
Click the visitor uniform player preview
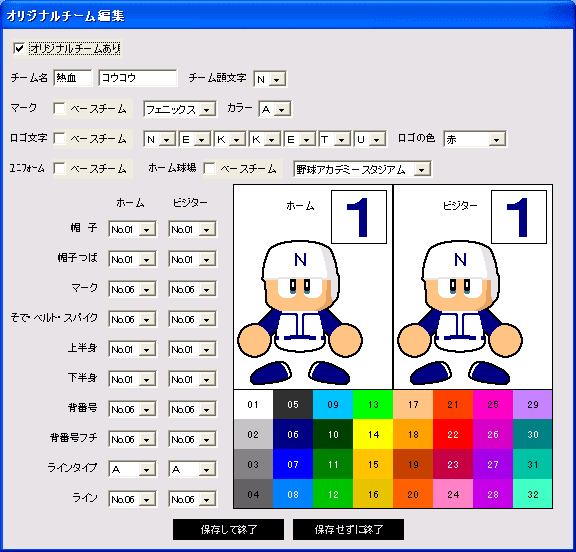460,312
